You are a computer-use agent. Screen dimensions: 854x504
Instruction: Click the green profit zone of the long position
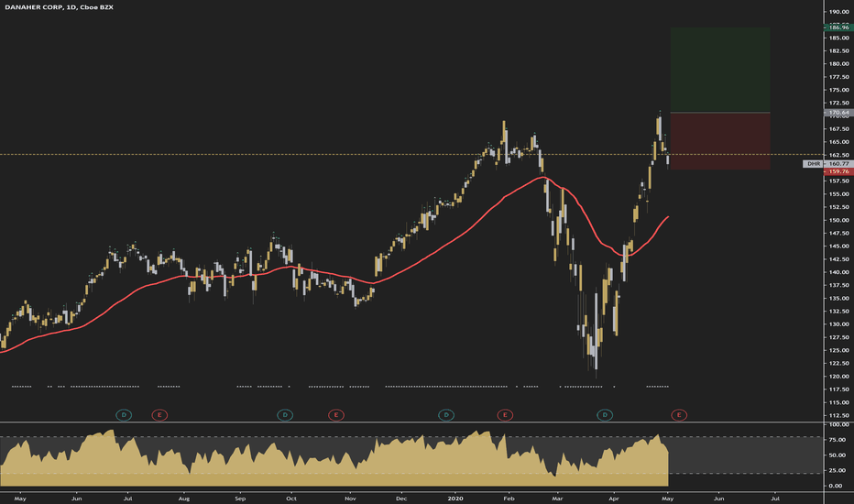(x=720, y=70)
